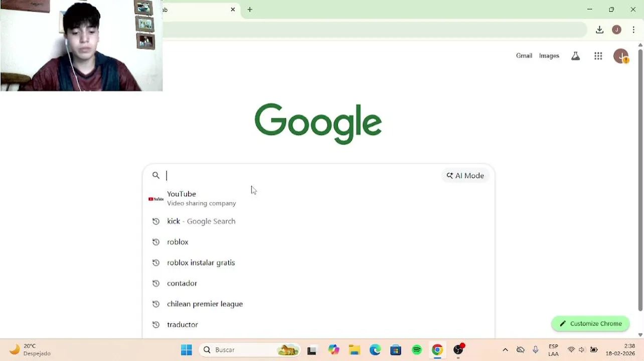The image size is (644, 361).
Task: Open Wi-Fi network tray icon
Action: point(571,350)
